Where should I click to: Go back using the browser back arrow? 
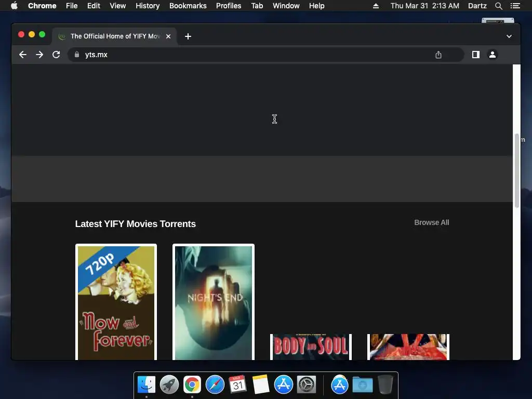pos(23,55)
